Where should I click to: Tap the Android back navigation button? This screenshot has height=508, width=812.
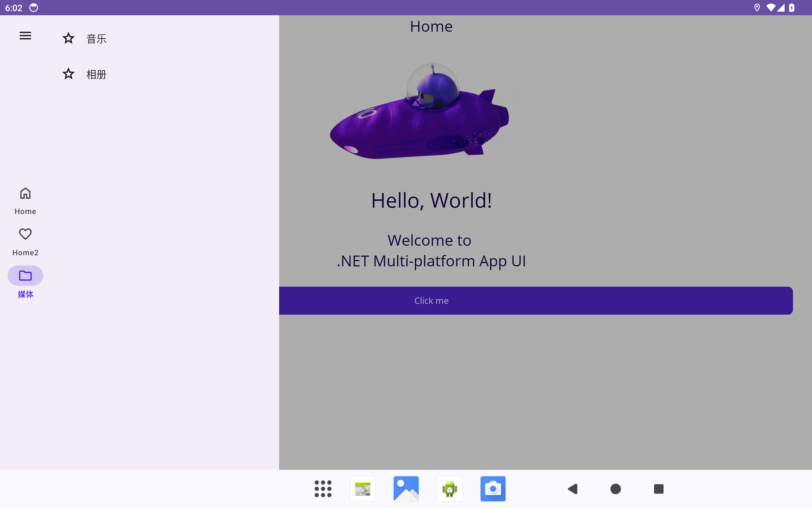click(x=573, y=489)
